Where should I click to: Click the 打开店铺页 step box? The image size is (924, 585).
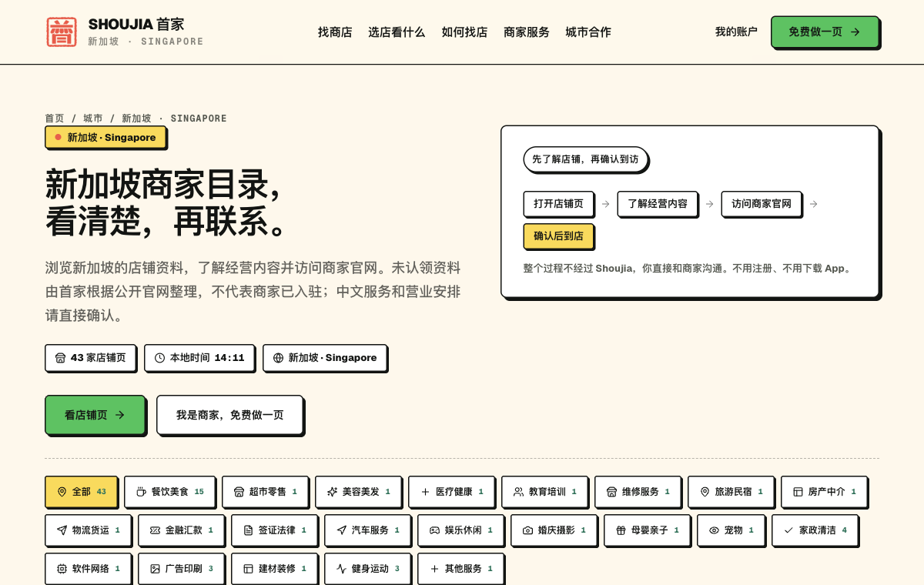click(558, 204)
